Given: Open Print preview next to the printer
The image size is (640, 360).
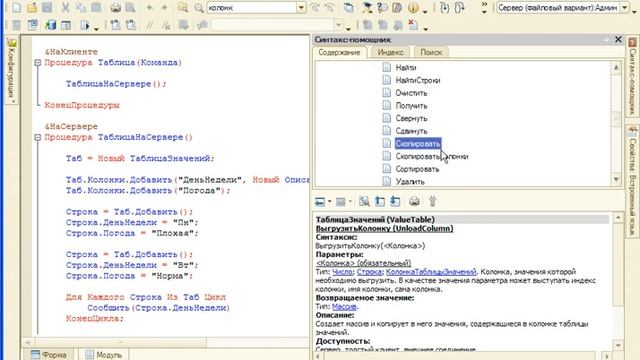Looking at the screenshot, I should tap(130, 7).
